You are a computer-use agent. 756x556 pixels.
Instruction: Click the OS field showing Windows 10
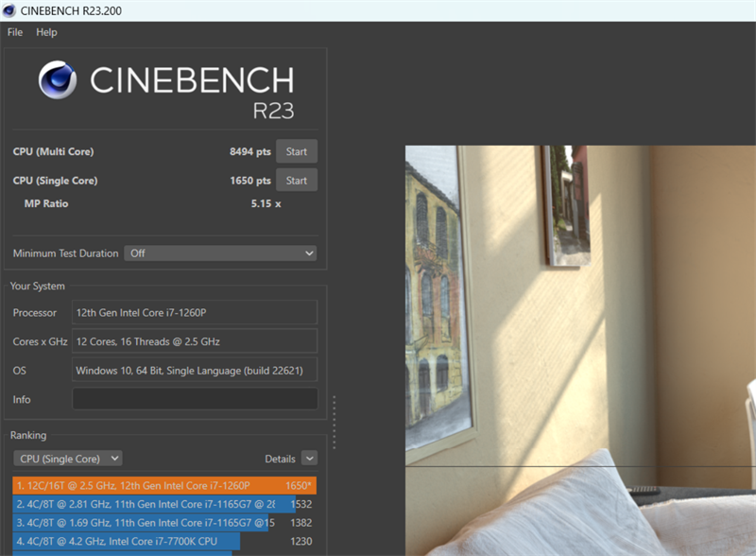click(x=195, y=371)
